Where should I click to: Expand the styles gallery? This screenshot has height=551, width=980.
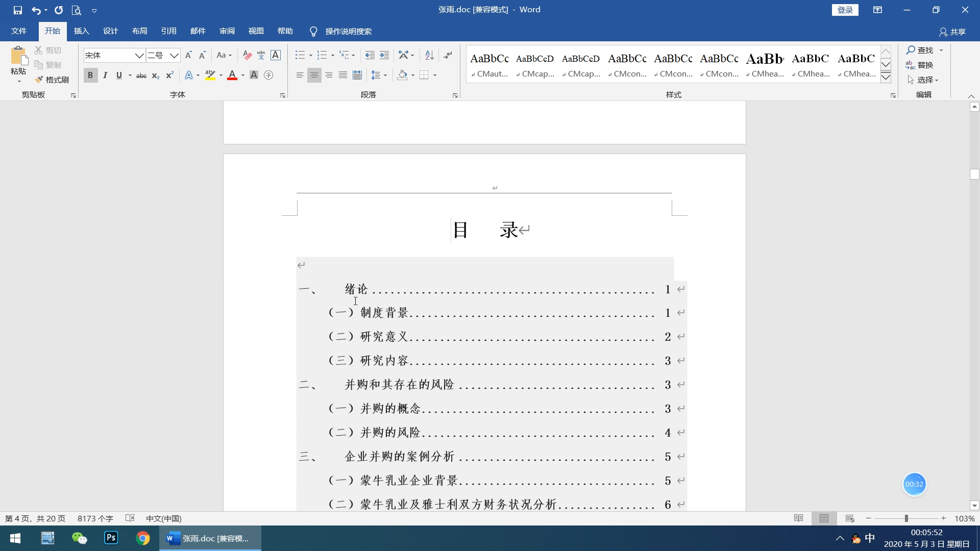(x=886, y=78)
